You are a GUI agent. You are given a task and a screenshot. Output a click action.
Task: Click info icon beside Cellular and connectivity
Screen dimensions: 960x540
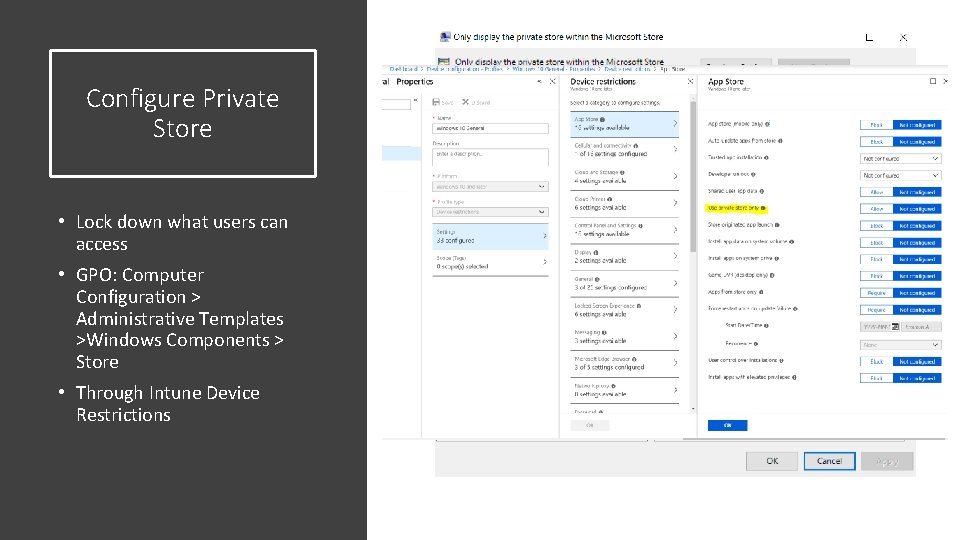click(636, 146)
